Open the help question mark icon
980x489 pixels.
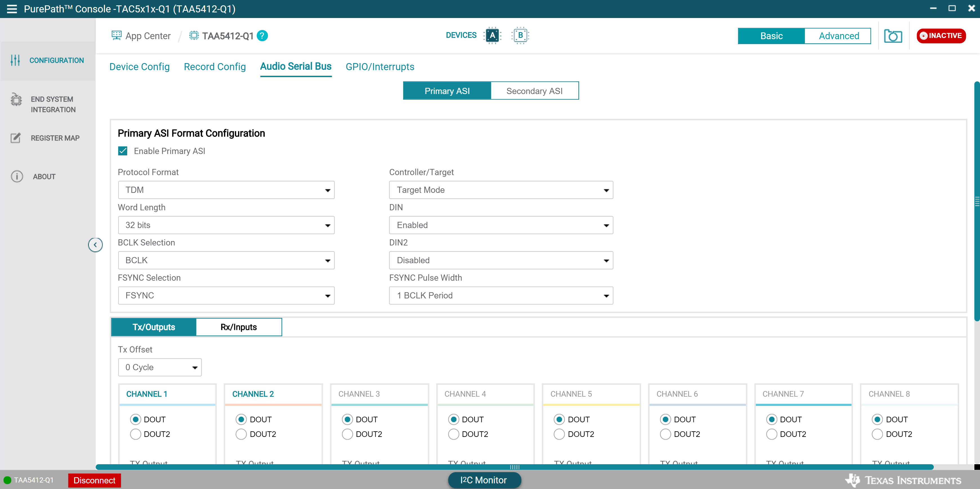point(262,36)
